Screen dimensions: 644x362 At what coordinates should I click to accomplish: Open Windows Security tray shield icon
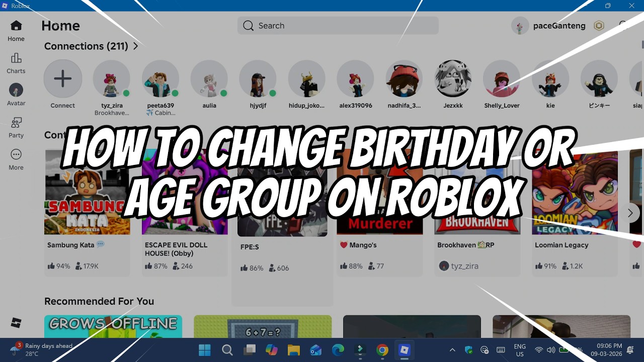pyautogui.click(x=468, y=350)
